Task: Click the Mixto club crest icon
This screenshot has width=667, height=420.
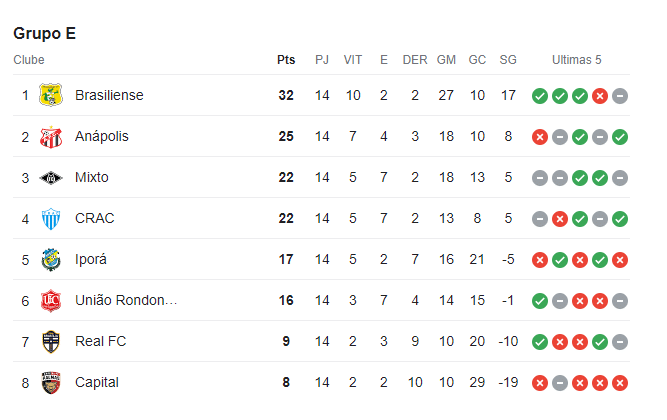Action: [51, 177]
